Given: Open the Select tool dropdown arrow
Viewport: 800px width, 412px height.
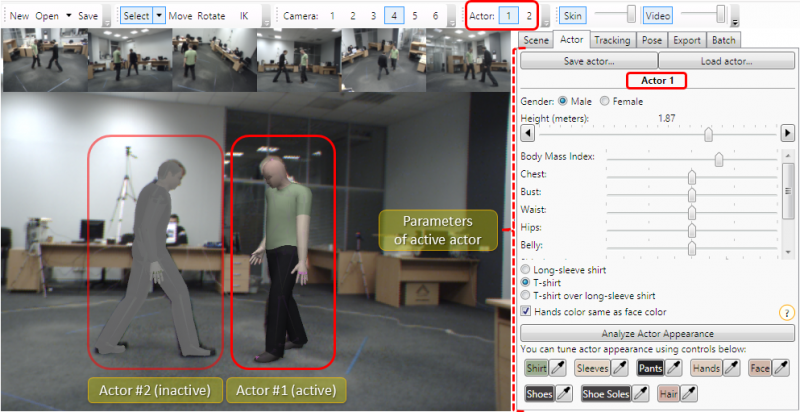Looking at the screenshot, I should point(160,15).
